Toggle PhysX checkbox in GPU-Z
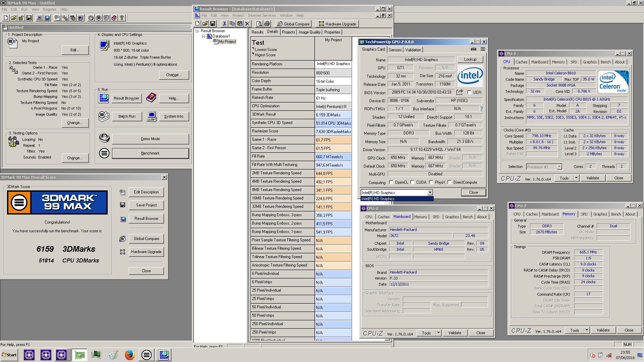Image resolution: width=644 pixels, height=362 pixels. click(x=431, y=182)
